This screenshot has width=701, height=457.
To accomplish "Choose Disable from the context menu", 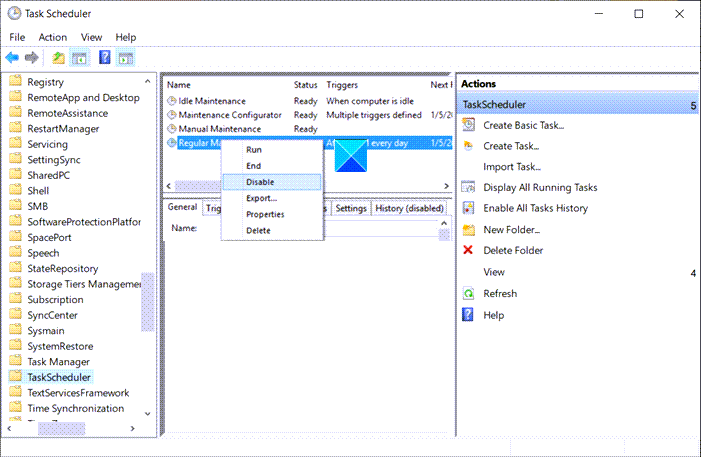I will click(260, 182).
